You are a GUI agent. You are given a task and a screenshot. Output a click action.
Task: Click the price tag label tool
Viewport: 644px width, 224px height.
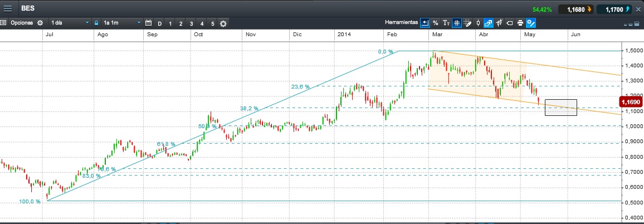point(509,23)
